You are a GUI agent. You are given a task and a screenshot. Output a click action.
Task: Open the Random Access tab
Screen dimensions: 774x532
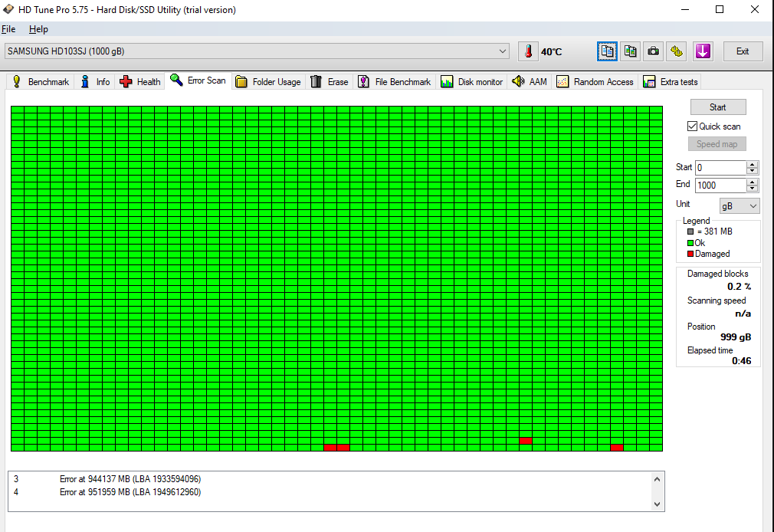[x=595, y=82]
